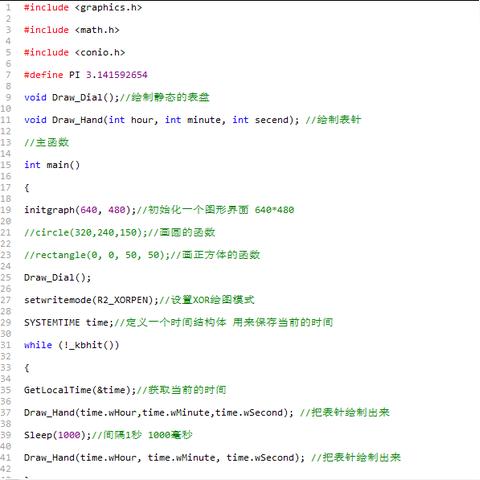Viewport: 480px width, 480px height.
Task: Click the while (!_kbhit()) statement
Action: click(x=71, y=345)
